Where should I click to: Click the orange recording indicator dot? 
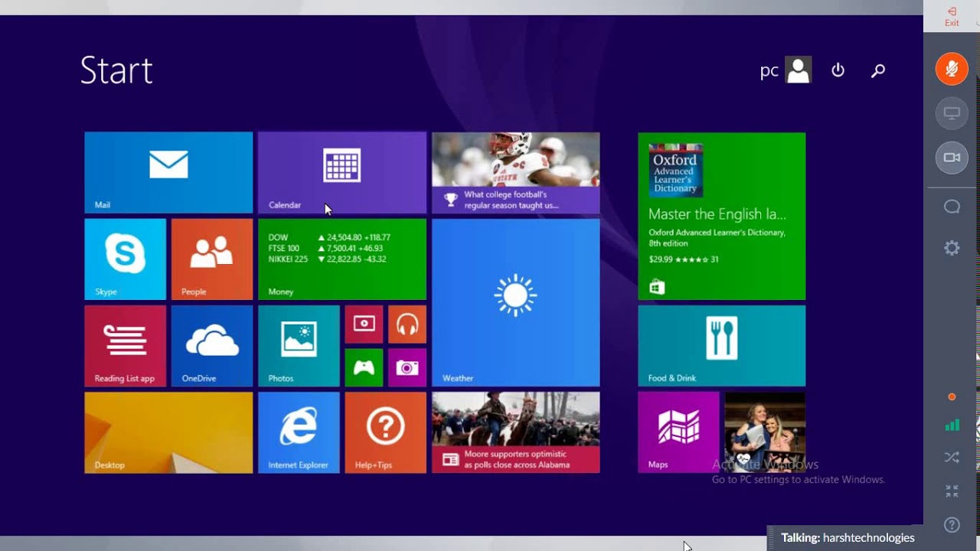click(952, 397)
